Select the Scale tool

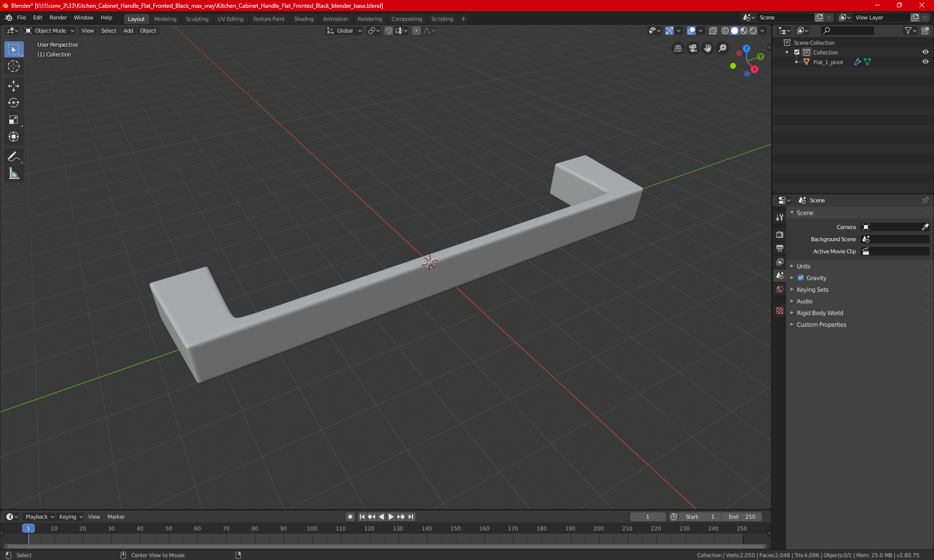(14, 120)
